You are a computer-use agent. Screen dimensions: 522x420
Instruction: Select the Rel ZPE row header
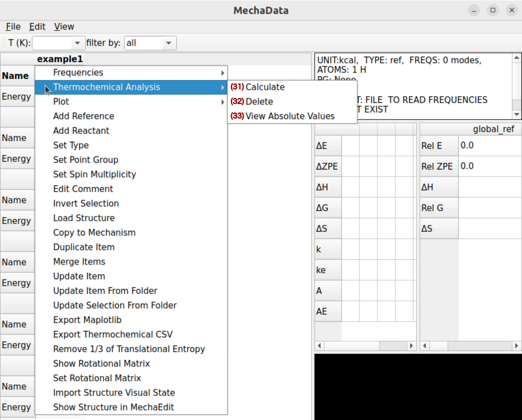pyautogui.click(x=439, y=166)
